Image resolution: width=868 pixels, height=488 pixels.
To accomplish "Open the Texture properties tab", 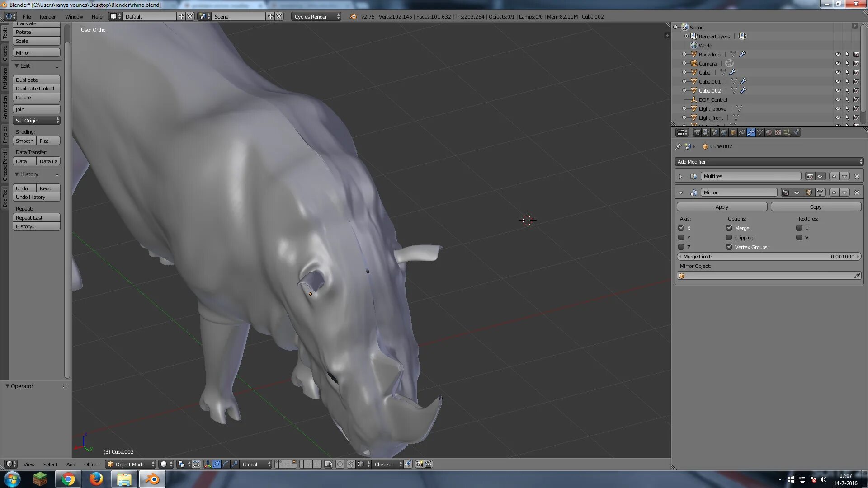I will (778, 132).
